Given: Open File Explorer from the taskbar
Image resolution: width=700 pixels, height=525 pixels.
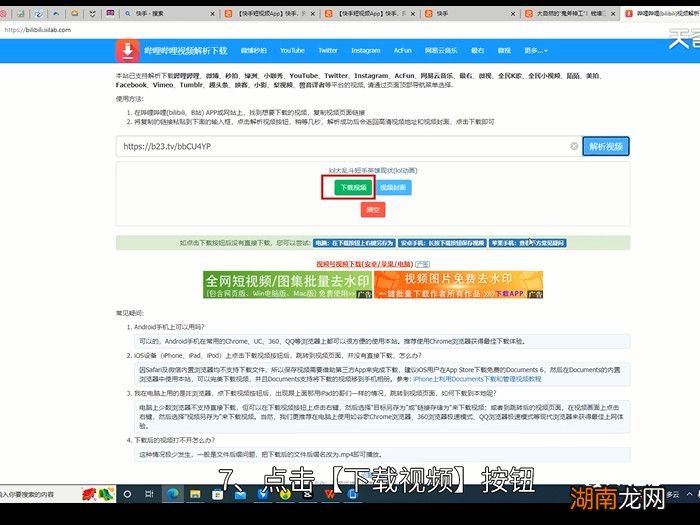Looking at the screenshot, I should tap(195, 494).
